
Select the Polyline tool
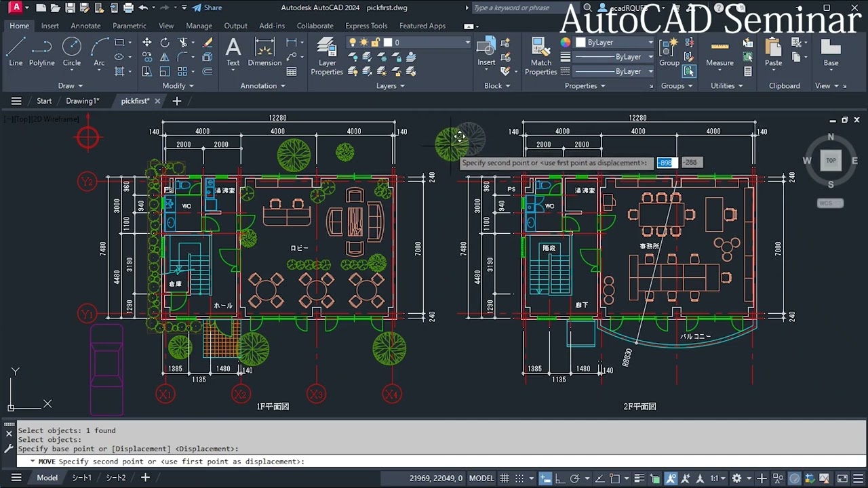click(41, 52)
